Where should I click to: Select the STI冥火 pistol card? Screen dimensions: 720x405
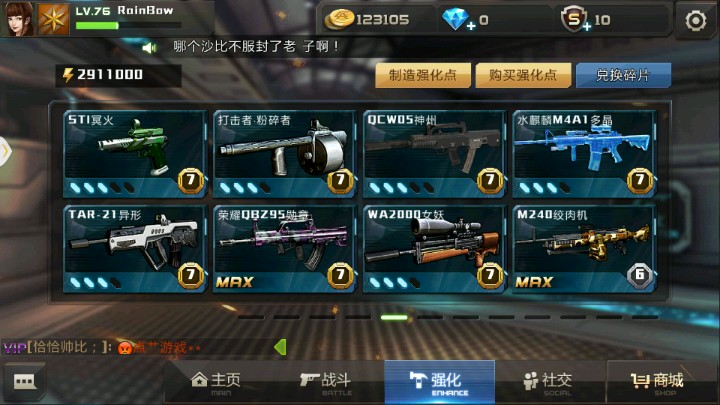pos(135,153)
